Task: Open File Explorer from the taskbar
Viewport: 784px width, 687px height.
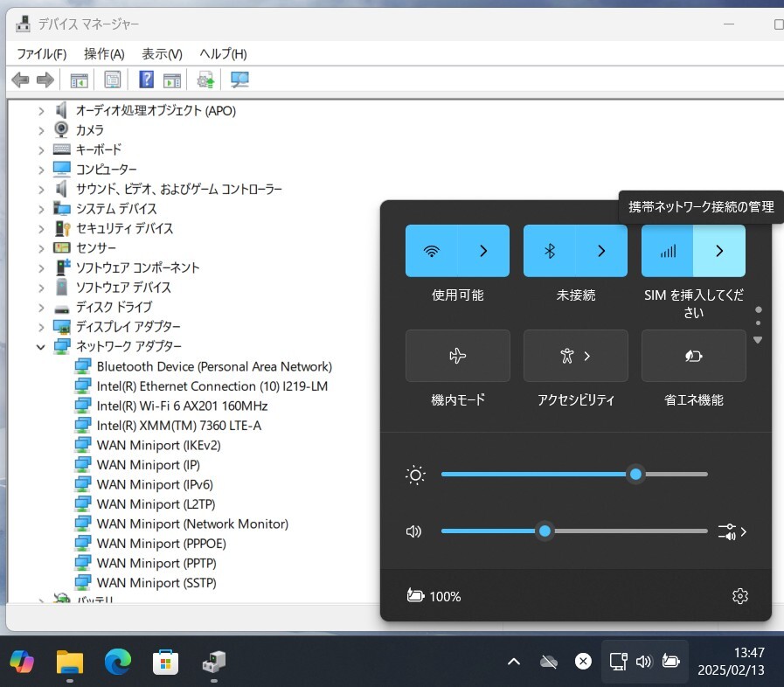Action: 70,663
